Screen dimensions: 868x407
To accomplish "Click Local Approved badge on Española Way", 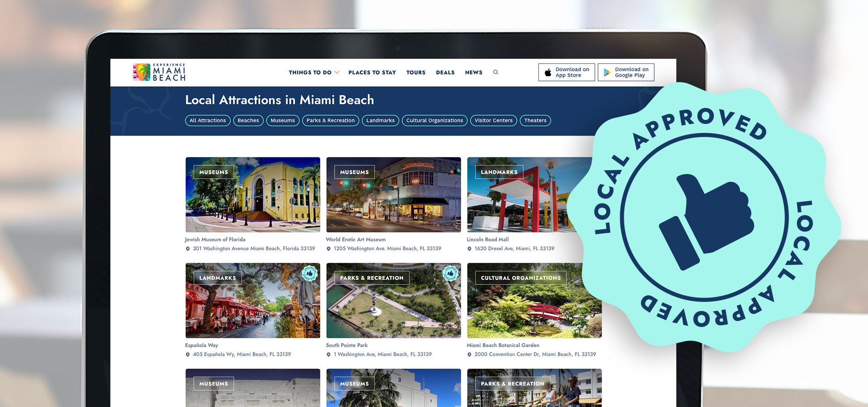I will (x=310, y=273).
